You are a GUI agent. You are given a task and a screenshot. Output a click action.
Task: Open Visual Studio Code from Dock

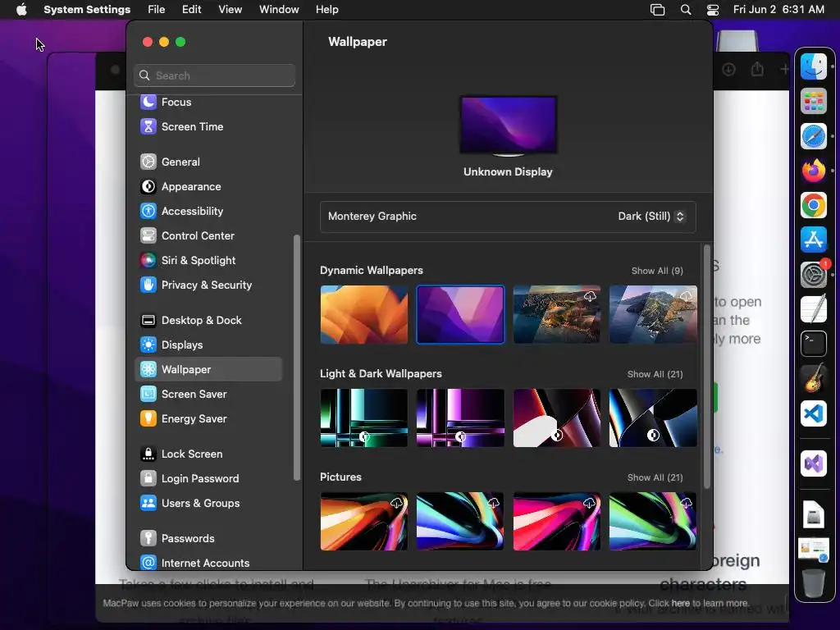[x=814, y=413]
